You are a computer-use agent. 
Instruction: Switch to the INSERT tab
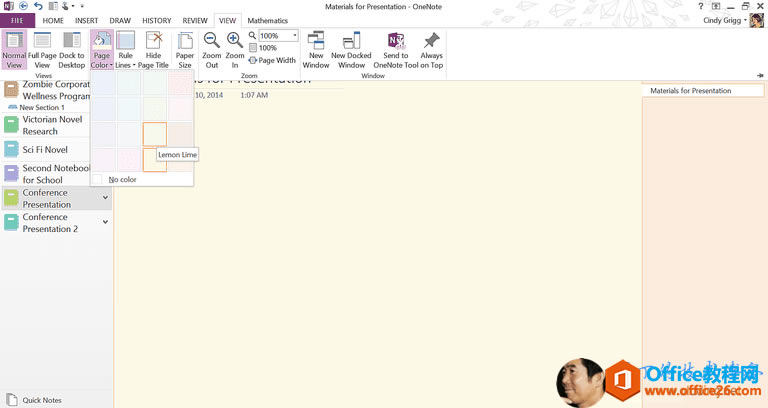point(86,21)
